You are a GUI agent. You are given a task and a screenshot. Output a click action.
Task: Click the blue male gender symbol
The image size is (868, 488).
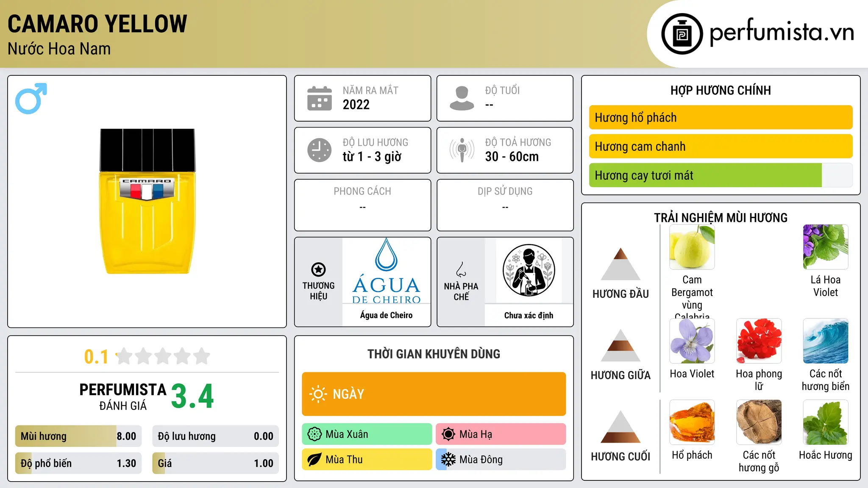coord(31,98)
